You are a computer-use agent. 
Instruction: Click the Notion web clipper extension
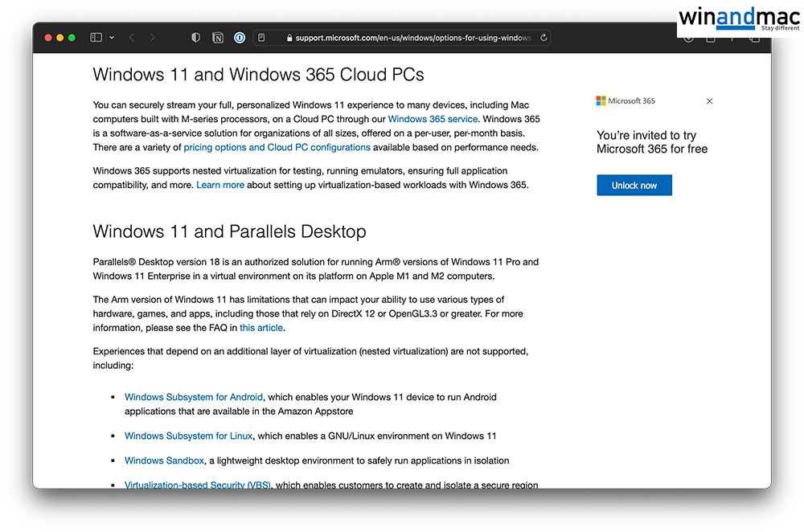pyautogui.click(x=218, y=38)
